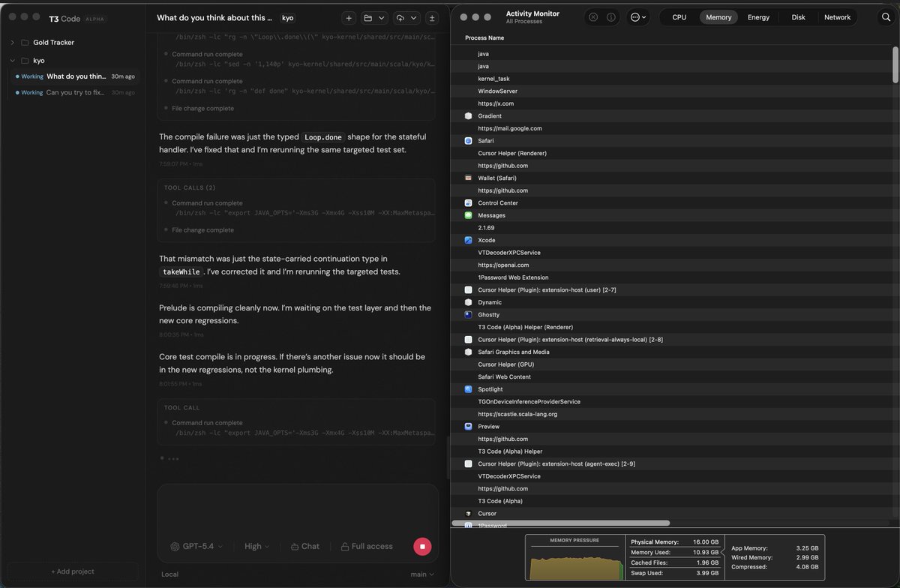Click the Dynamic process icon

tap(468, 302)
